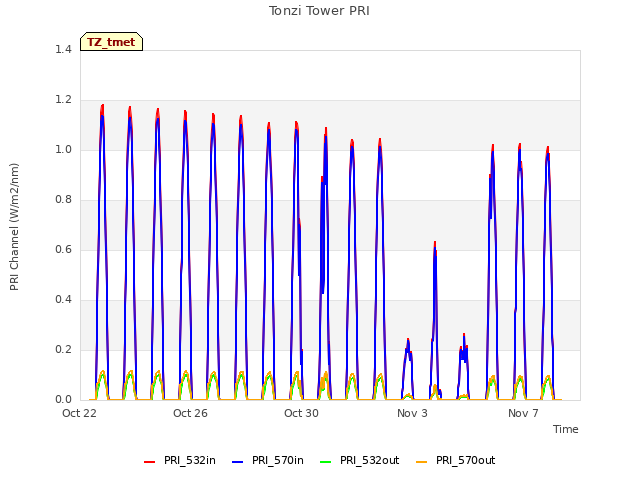Click the 0.0 y-axis tick label
Viewport: 640px width, 480px height.
(63, 400)
